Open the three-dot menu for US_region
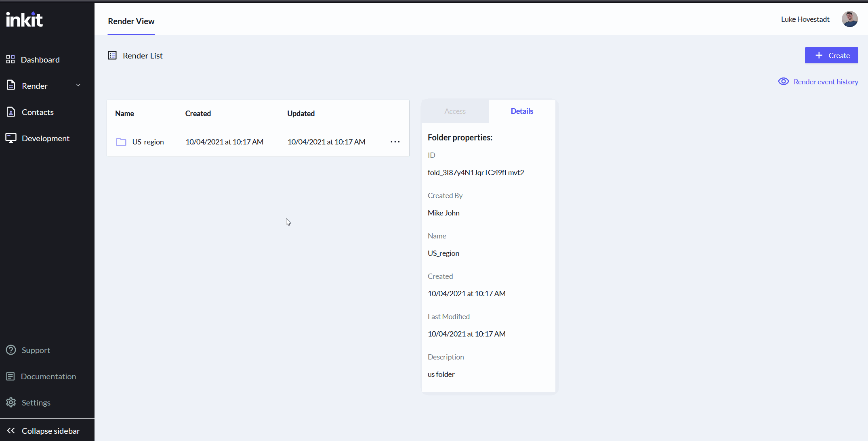This screenshot has height=441, width=868. pos(395,142)
